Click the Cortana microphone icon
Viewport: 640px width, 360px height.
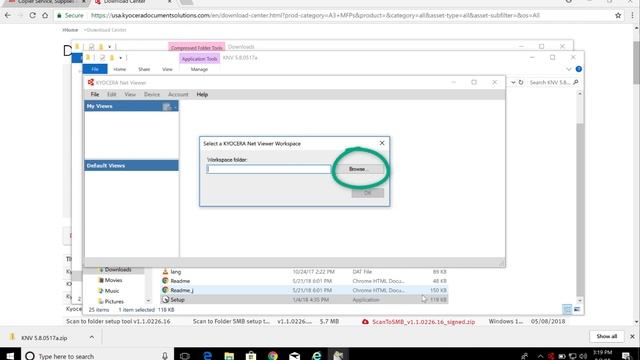[x=165, y=356]
